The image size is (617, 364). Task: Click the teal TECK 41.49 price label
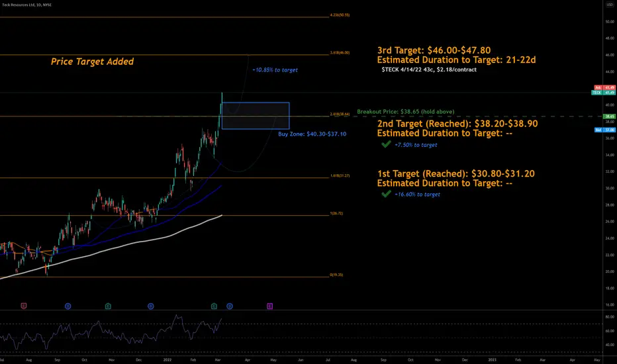[604, 93]
